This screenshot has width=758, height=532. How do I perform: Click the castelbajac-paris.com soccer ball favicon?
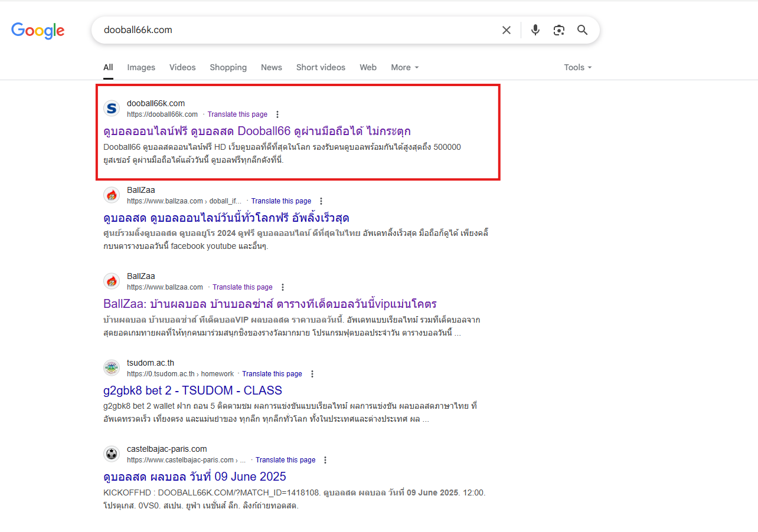click(112, 454)
